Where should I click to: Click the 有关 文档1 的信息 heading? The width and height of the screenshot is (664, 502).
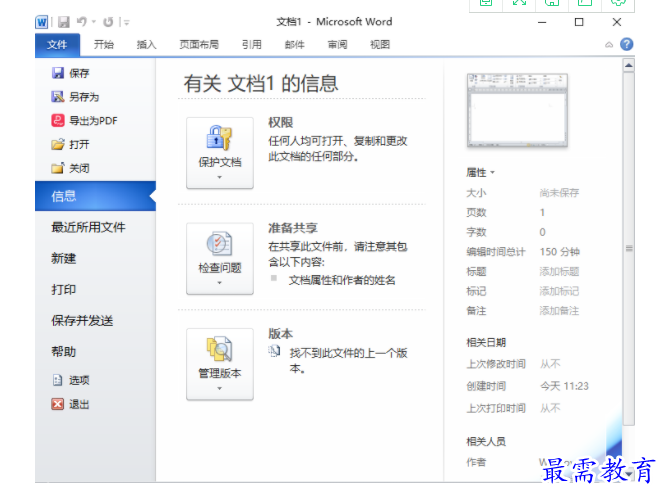[261, 83]
